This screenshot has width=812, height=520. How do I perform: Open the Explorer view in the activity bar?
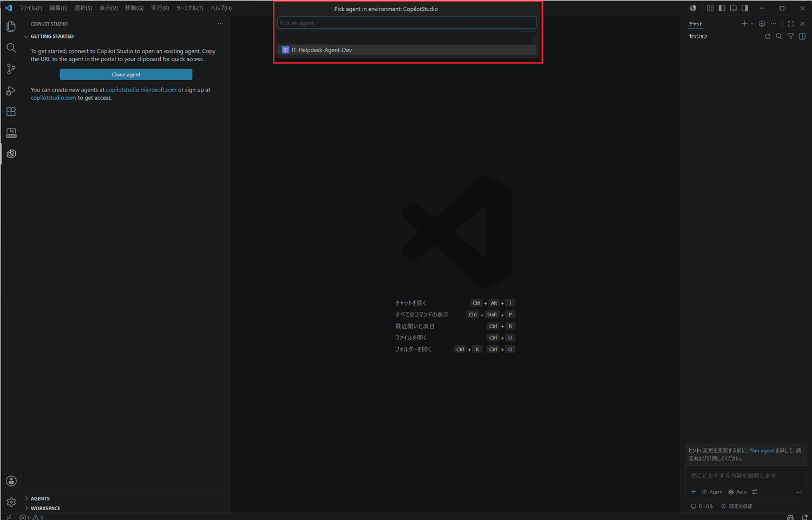(11, 27)
